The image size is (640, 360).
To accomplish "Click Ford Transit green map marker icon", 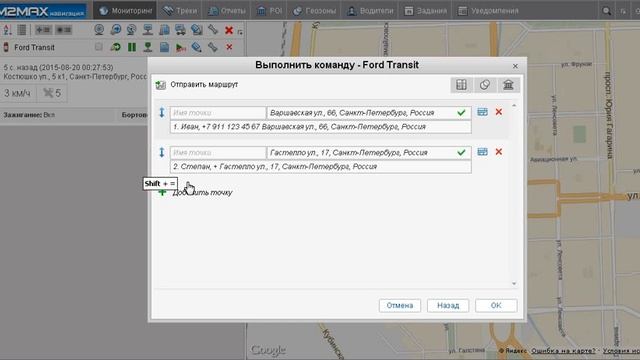I will 148,47.
